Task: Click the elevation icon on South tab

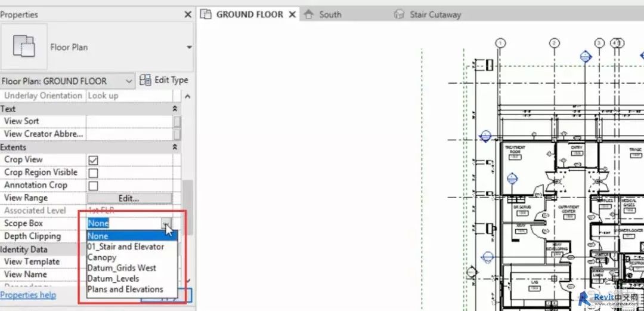Action: (308, 15)
